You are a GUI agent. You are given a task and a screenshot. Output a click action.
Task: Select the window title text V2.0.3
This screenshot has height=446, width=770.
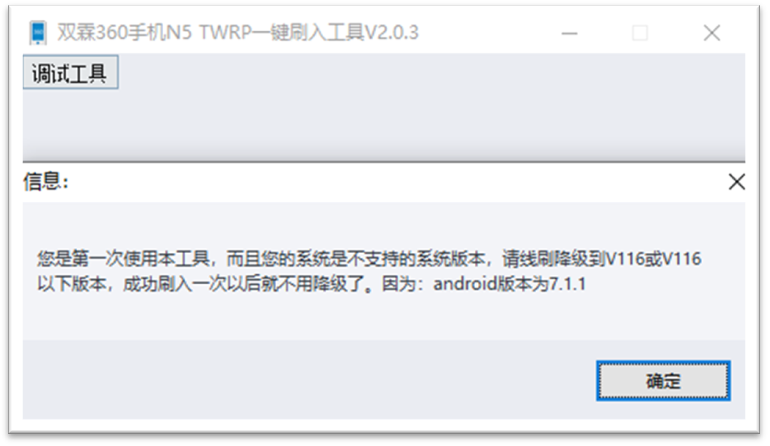[391, 33]
